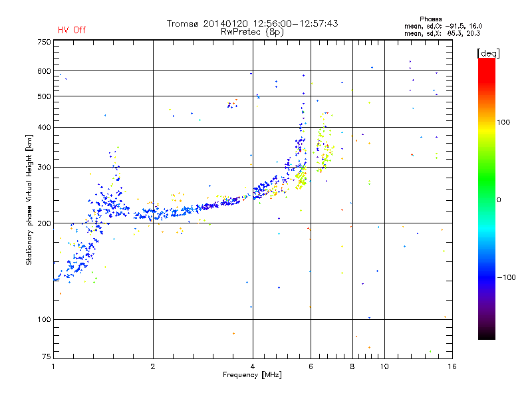Click the 'Frequency [MHz]' axis label
This screenshot has width=532, height=399.
(x=252, y=375)
